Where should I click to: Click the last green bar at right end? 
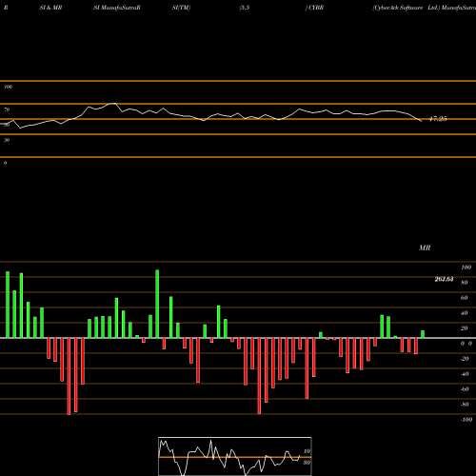tap(423, 334)
